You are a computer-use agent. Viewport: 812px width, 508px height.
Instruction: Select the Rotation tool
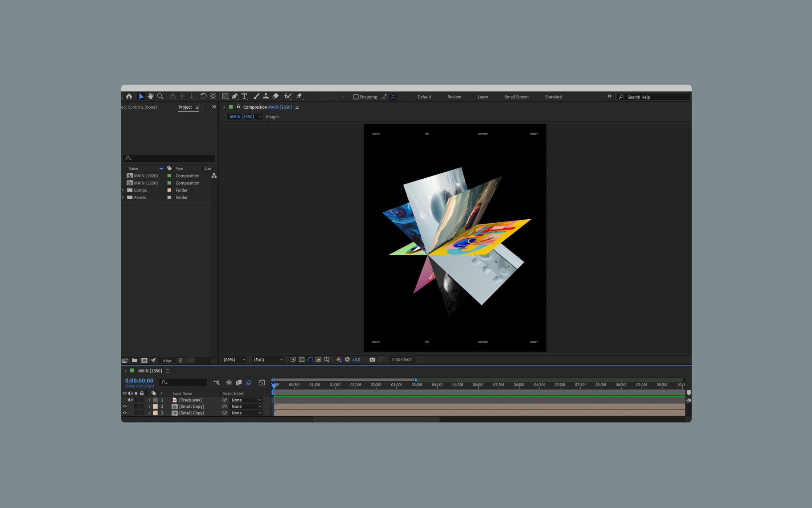[203, 96]
